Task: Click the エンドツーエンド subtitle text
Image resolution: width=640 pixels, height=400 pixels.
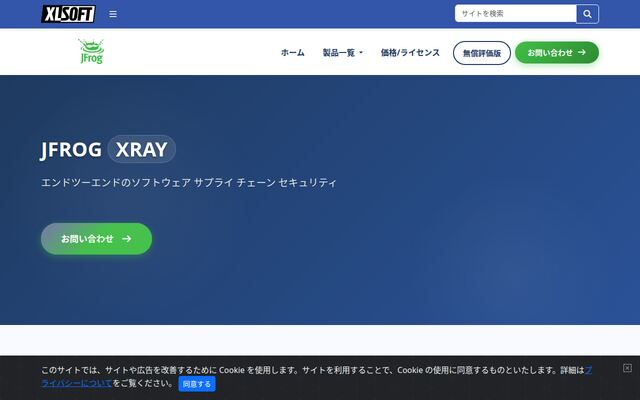Action: [x=189, y=182]
